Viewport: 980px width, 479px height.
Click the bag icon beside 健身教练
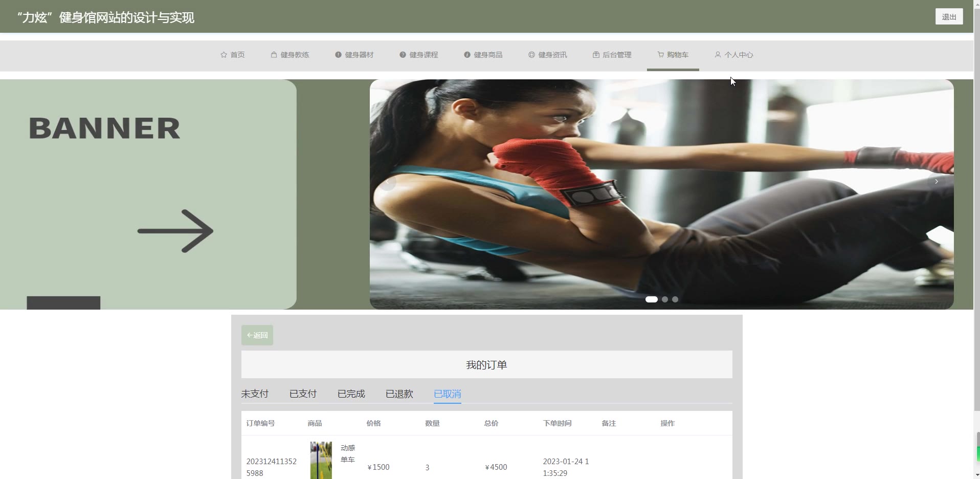tap(274, 55)
